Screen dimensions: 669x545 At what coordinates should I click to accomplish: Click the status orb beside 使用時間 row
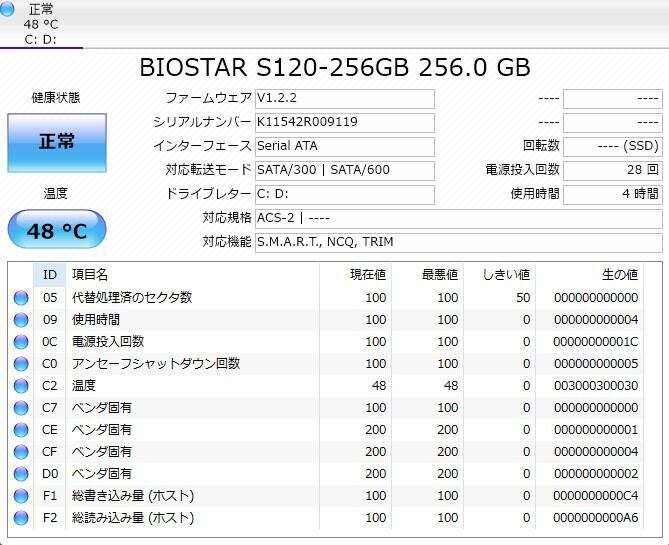point(21,320)
